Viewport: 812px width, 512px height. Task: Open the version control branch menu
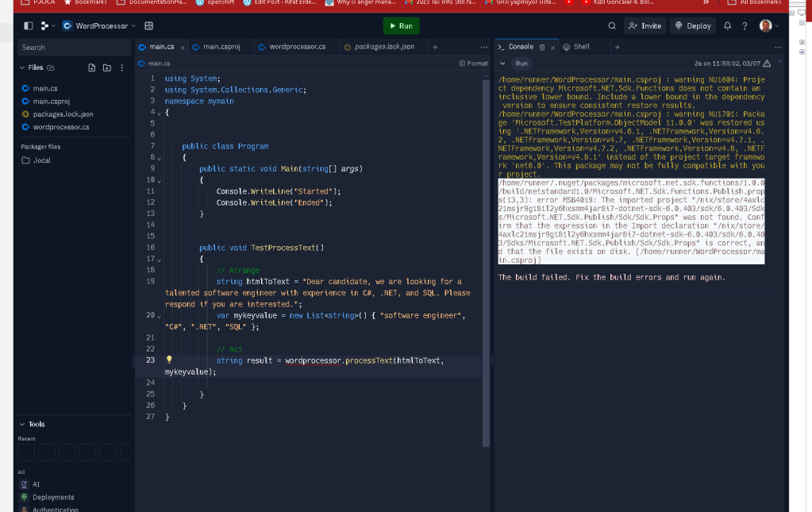47,26
